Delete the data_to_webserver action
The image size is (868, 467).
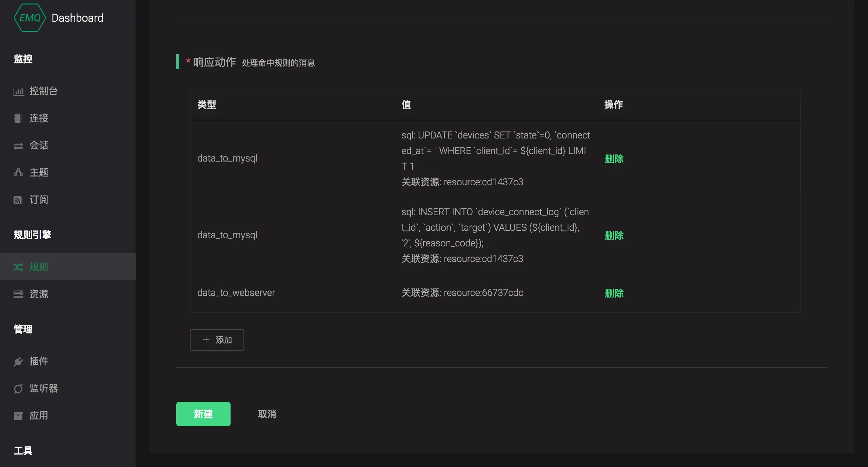614,293
